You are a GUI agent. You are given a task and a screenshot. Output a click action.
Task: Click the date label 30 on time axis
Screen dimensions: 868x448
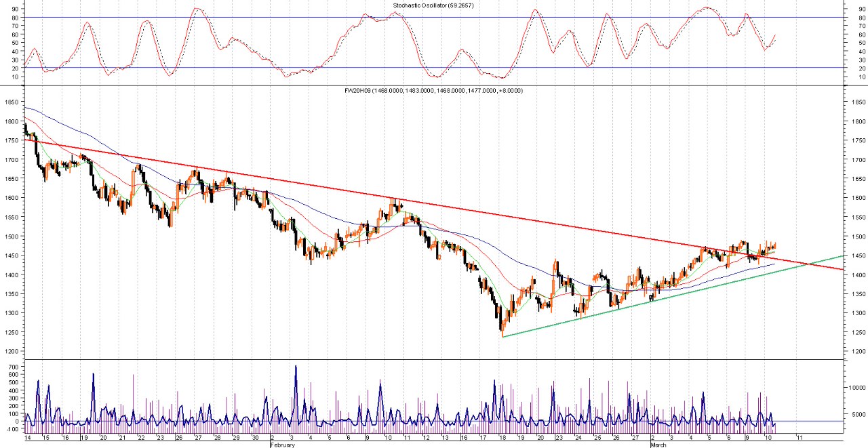[254, 438]
